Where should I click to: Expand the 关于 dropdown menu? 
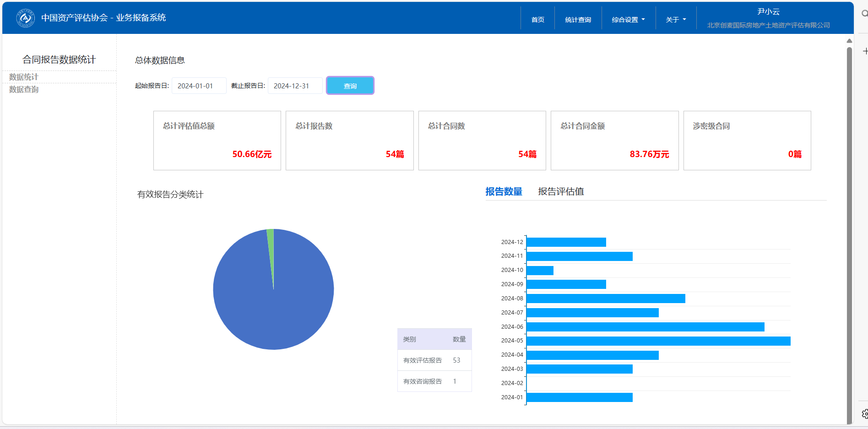tap(676, 20)
